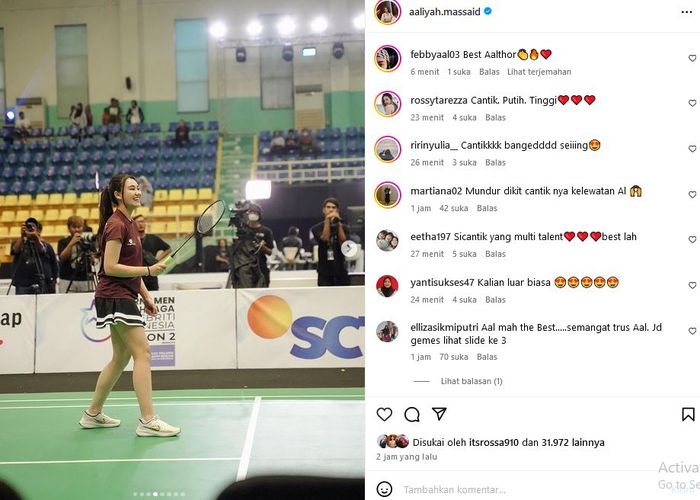
Task: Show translation with Lihat terjemahan
Action: [539, 72]
